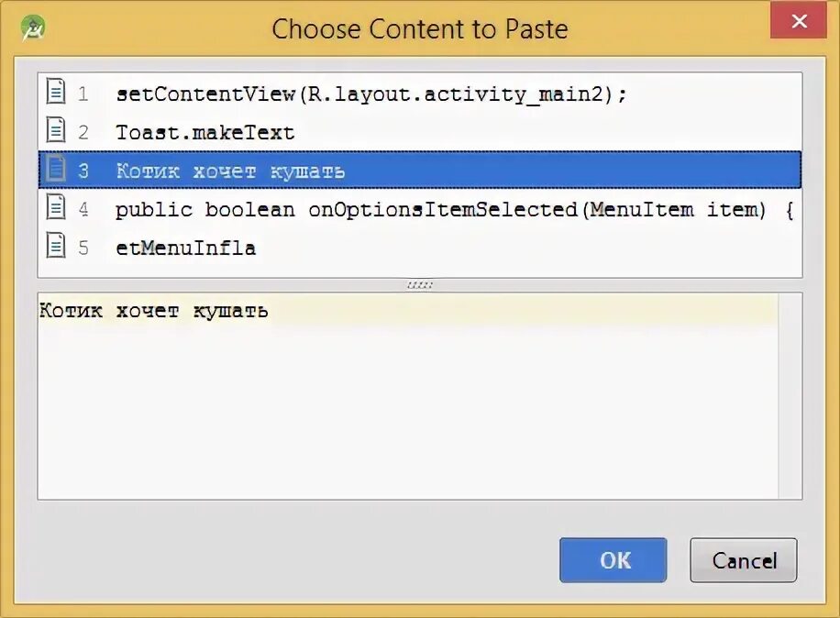Click the splitter handle between list and preview
Screen dimensions: 840x618
[x=419, y=285]
